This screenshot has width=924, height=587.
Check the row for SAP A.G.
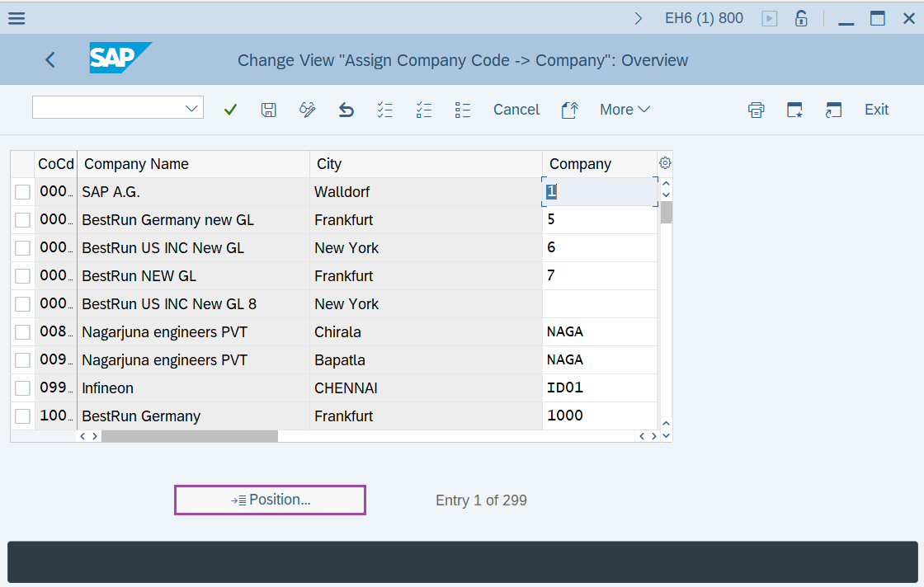22,191
